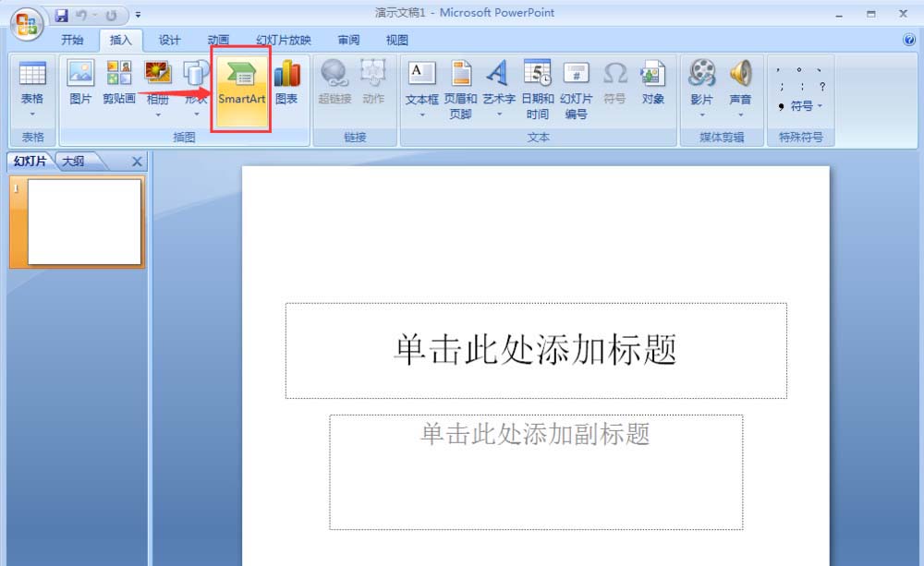Screen dimensions: 924x566
Task: Redo the last action
Action: click(111, 15)
